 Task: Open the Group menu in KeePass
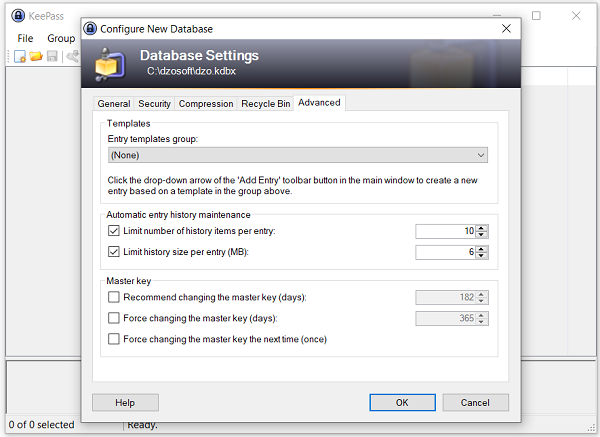[x=61, y=38]
